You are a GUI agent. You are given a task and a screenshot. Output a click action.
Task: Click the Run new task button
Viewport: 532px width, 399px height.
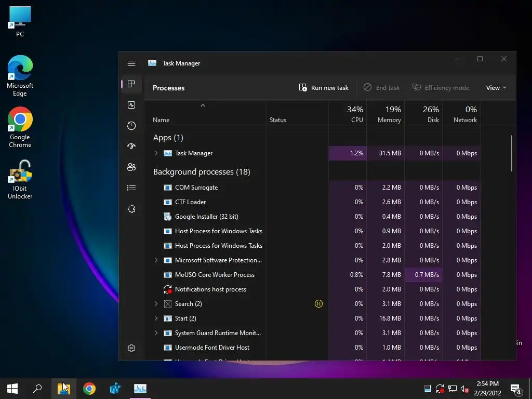click(324, 87)
